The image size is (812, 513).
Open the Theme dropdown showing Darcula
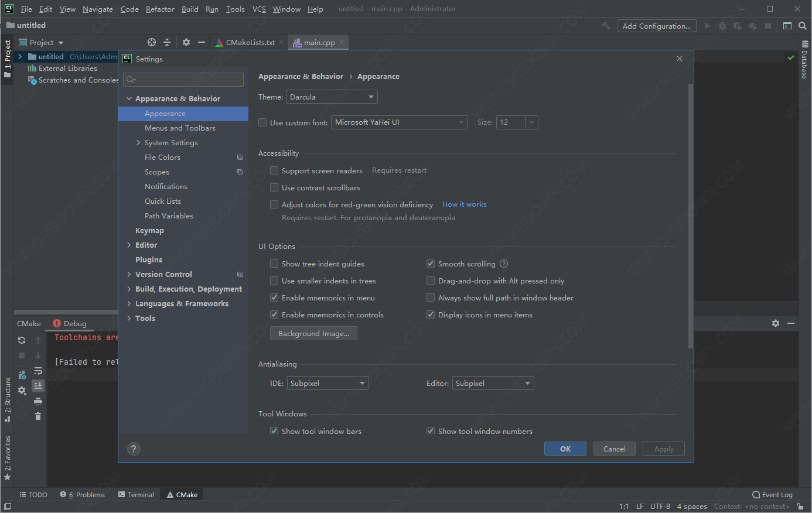coord(332,97)
